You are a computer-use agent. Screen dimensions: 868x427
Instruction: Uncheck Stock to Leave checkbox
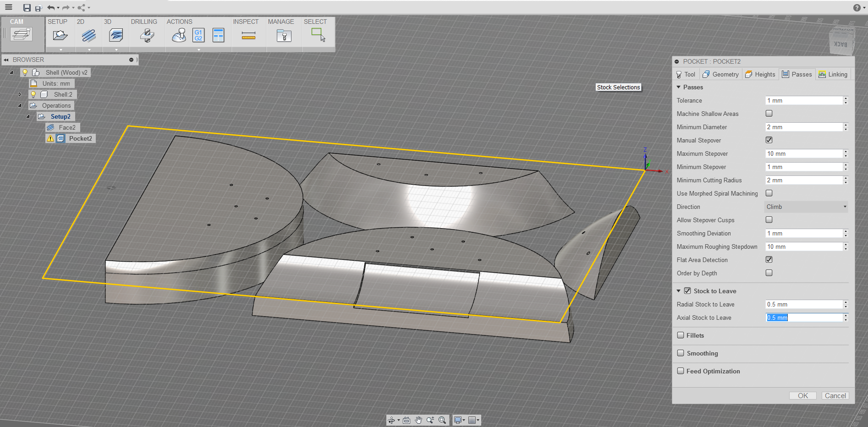point(687,290)
